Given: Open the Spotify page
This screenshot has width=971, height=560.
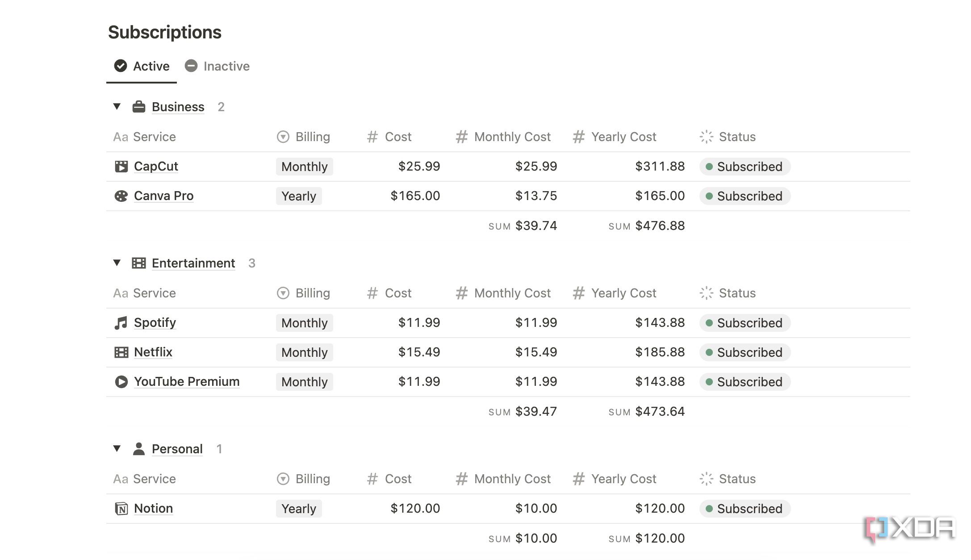Looking at the screenshot, I should [155, 323].
